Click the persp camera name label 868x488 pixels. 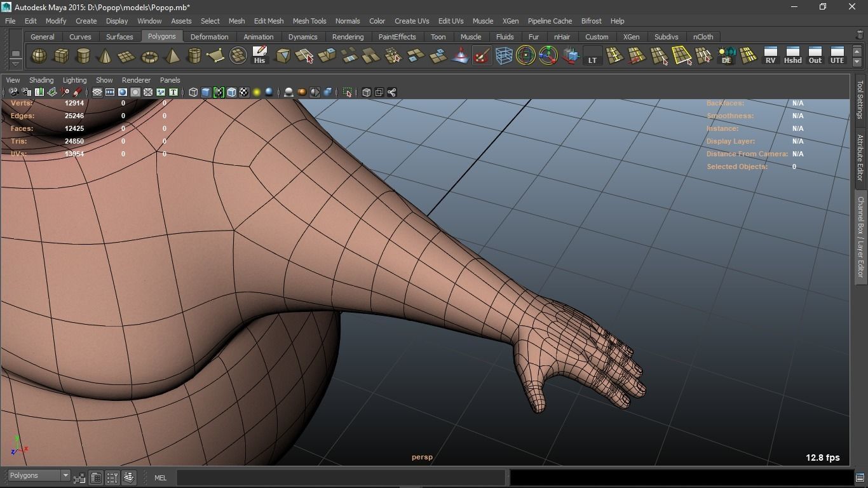coord(422,457)
